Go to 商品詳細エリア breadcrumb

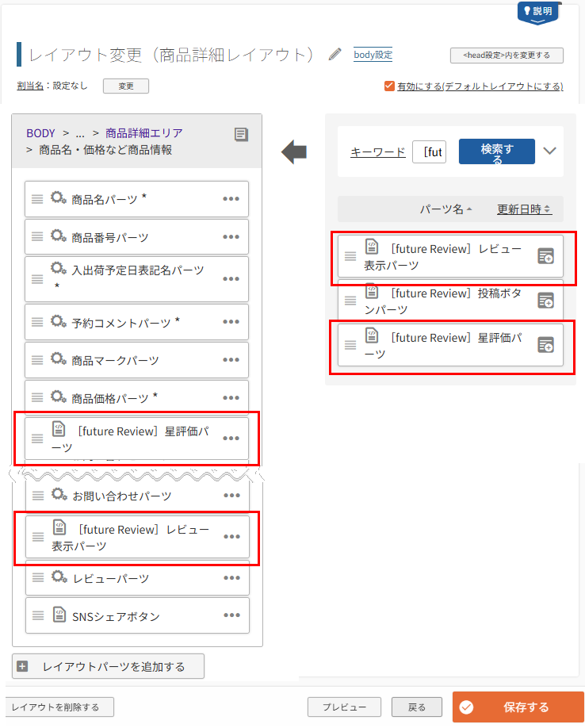(x=143, y=133)
